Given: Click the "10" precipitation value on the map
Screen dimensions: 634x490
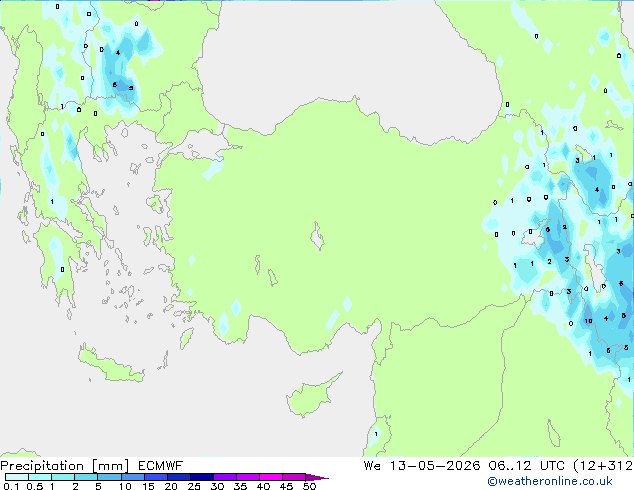Looking at the screenshot, I should point(588,321).
